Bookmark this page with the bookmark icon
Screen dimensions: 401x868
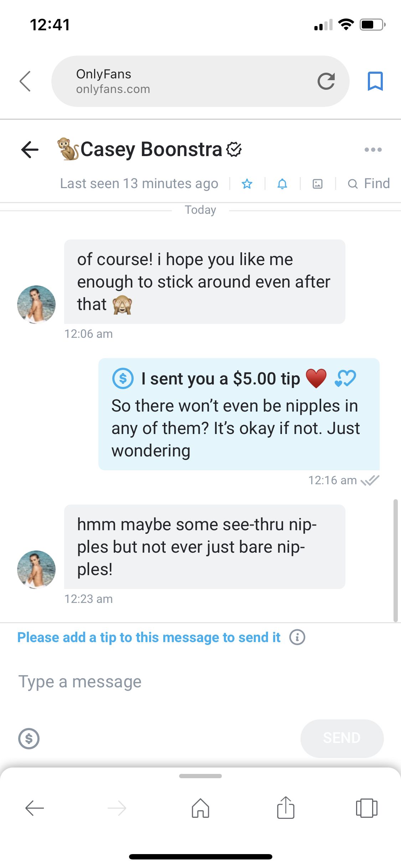(x=375, y=81)
